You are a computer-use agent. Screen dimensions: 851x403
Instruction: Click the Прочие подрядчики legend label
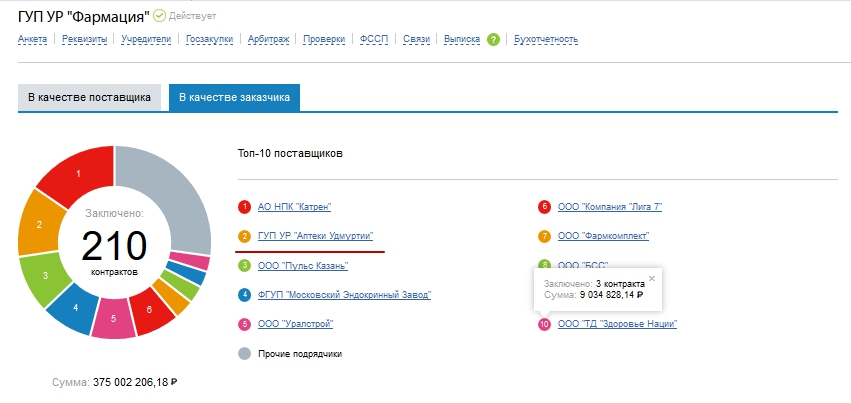click(300, 354)
